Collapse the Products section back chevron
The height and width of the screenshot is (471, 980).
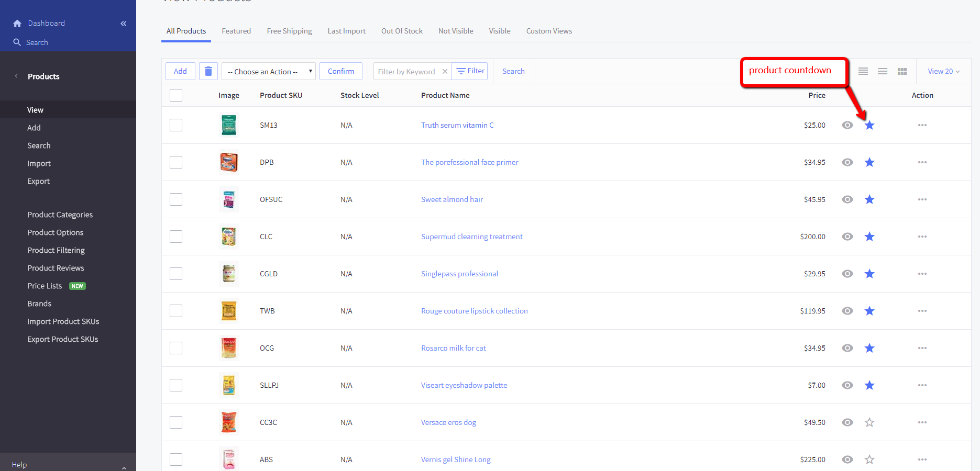[16, 76]
